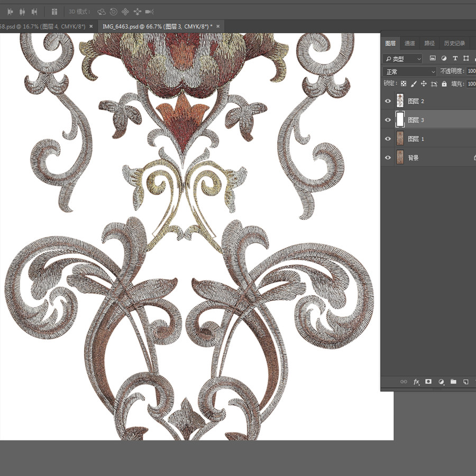Close the IMG_6463.psd document tab
476x476 pixels.
pos(218,26)
